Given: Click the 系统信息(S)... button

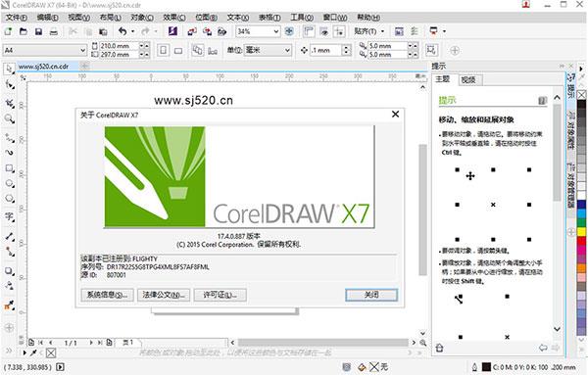Looking at the screenshot, I should pyautogui.click(x=107, y=295).
